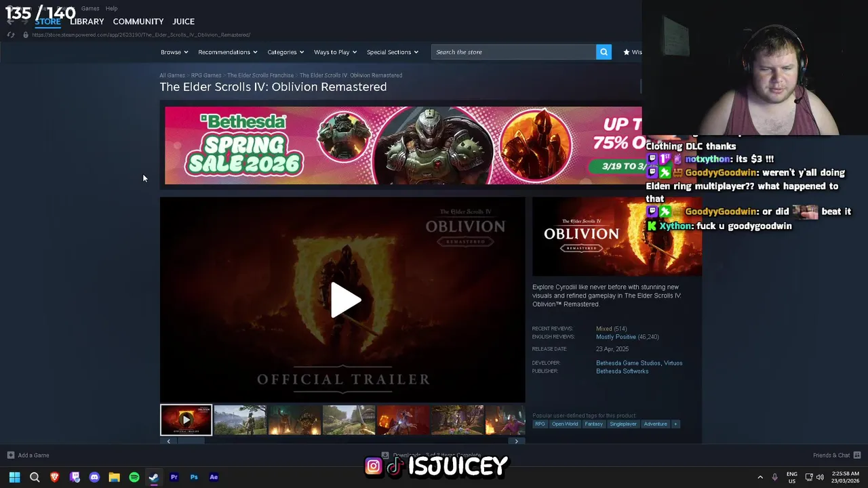The width and height of the screenshot is (868, 488).
Task: Go to RPG Games breadcrumb link
Action: tap(206, 75)
